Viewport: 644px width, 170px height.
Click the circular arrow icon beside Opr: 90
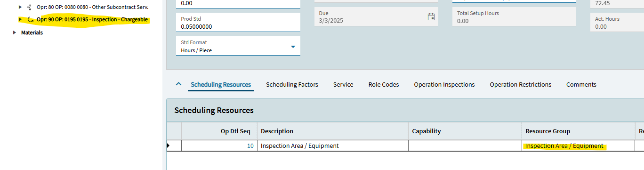point(31,20)
